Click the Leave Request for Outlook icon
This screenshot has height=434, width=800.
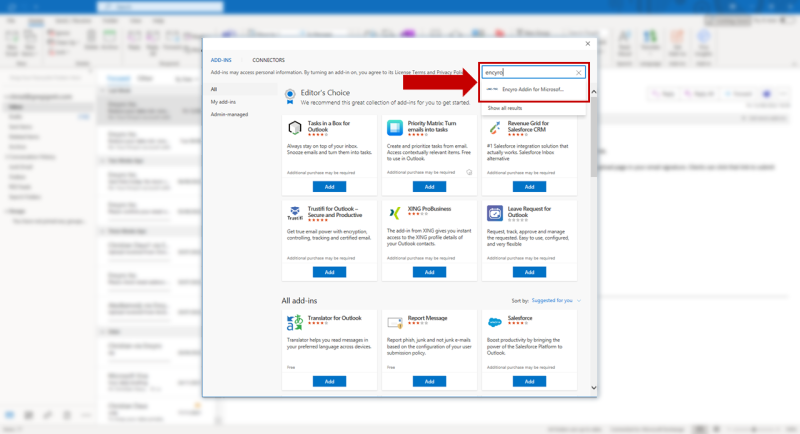pos(494,213)
